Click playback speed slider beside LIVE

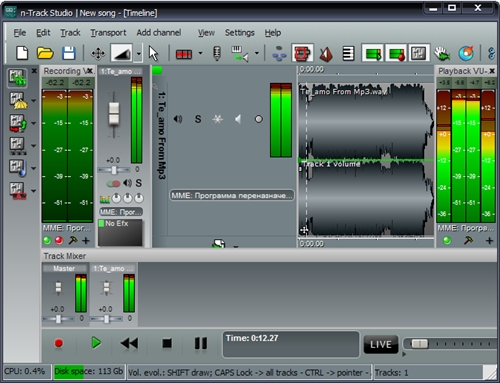point(419,344)
